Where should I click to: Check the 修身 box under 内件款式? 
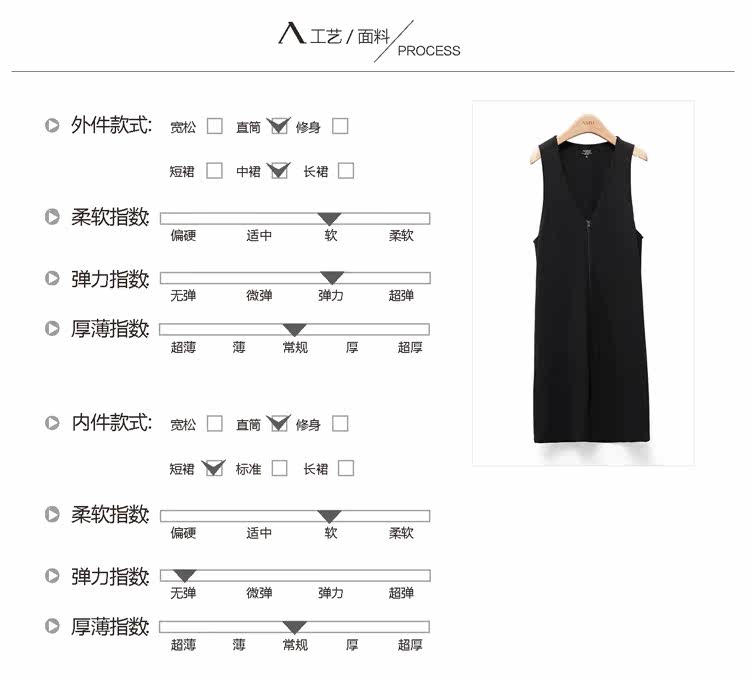coord(340,423)
